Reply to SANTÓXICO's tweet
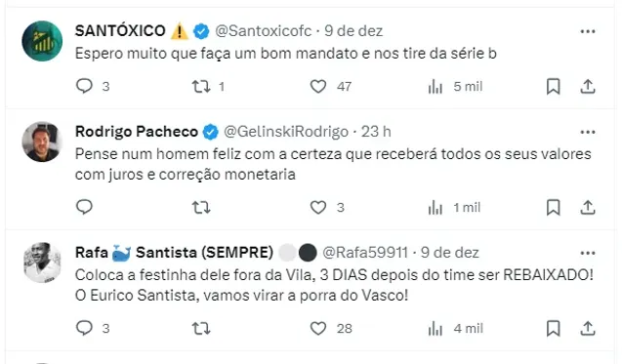 tap(84, 86)
